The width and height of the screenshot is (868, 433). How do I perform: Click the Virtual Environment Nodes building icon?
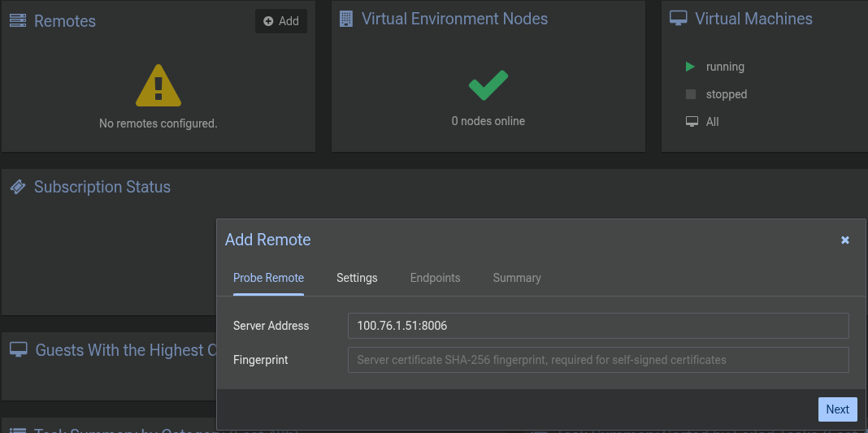click(x=346, y=19)
